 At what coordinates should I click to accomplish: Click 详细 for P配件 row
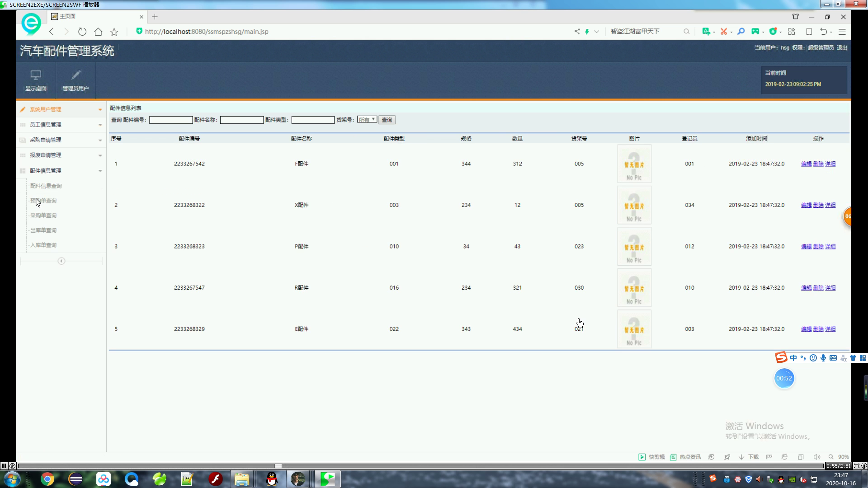pyautogui.click(x=830, y=247)
